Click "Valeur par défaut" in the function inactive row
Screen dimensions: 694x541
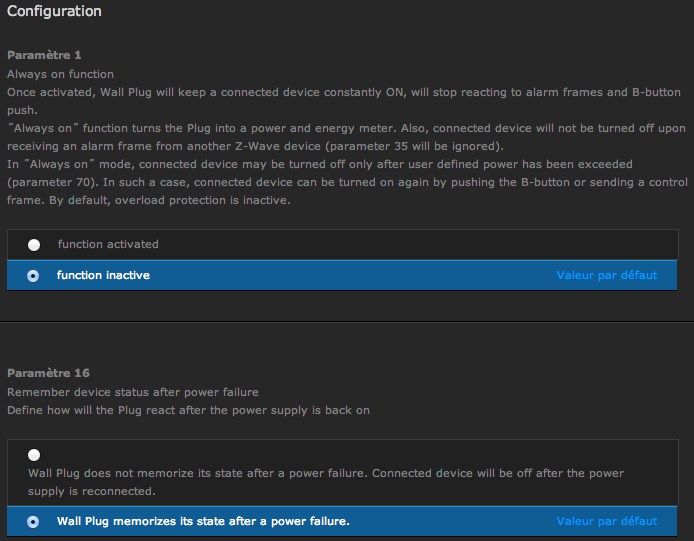[x=607, y=275]
